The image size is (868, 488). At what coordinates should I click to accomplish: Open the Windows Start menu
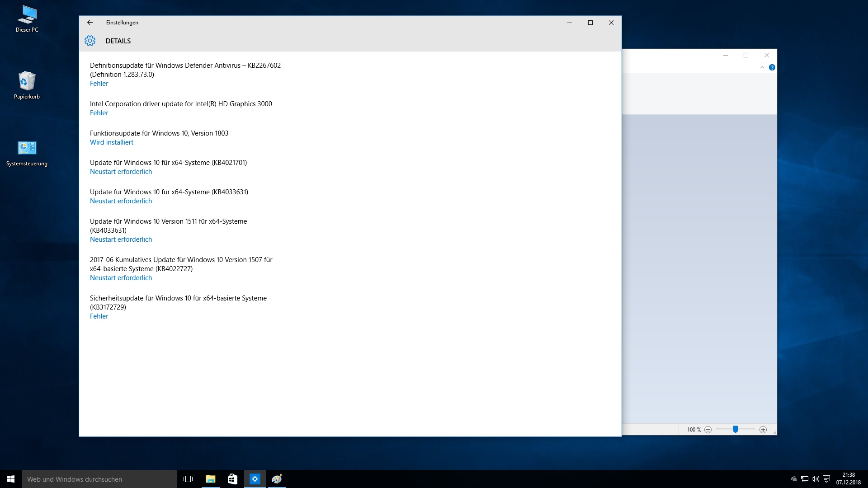point(11,479)
